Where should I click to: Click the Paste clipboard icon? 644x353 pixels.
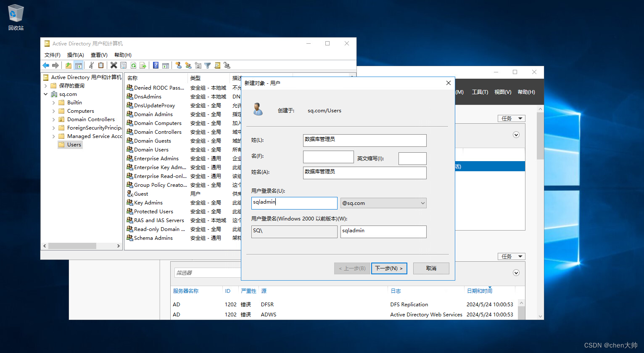(x=101, y=65)
